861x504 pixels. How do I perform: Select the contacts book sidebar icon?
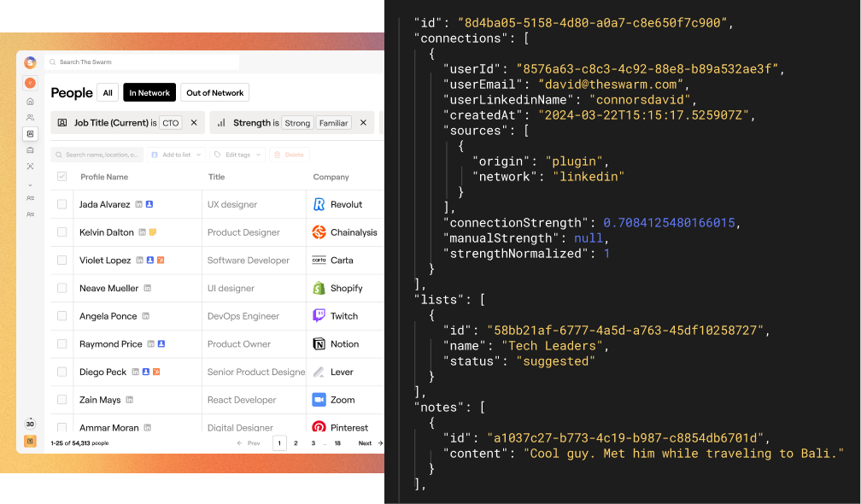[x=30, y=133]
